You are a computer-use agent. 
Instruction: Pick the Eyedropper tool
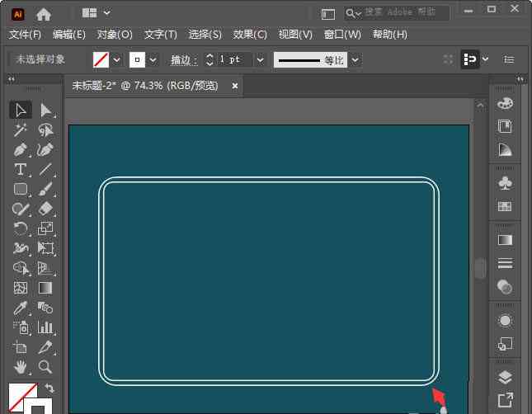point(21,308)
